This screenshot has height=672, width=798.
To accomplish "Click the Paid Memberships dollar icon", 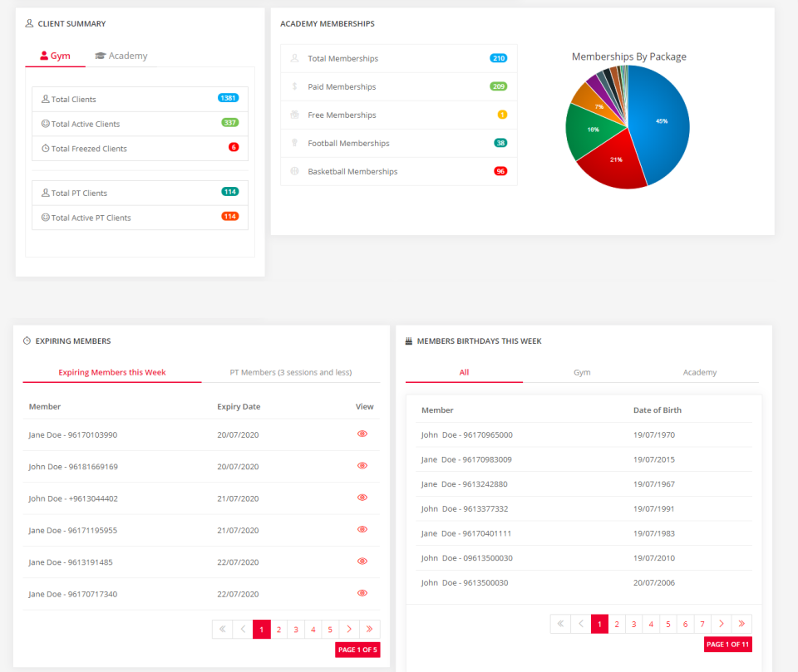I will 294,86.
